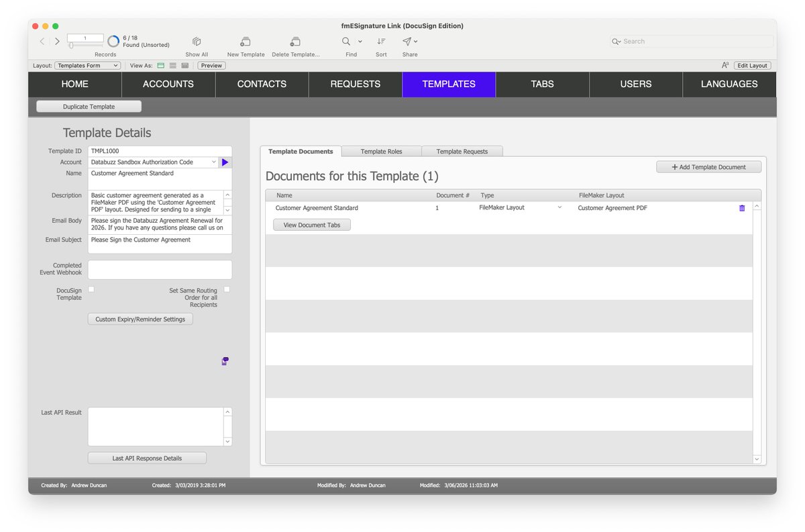Image resolution: width=805 pixels, height=532 pixels.
Task: Click the Edit Layout button
Action: pos(753,66)
